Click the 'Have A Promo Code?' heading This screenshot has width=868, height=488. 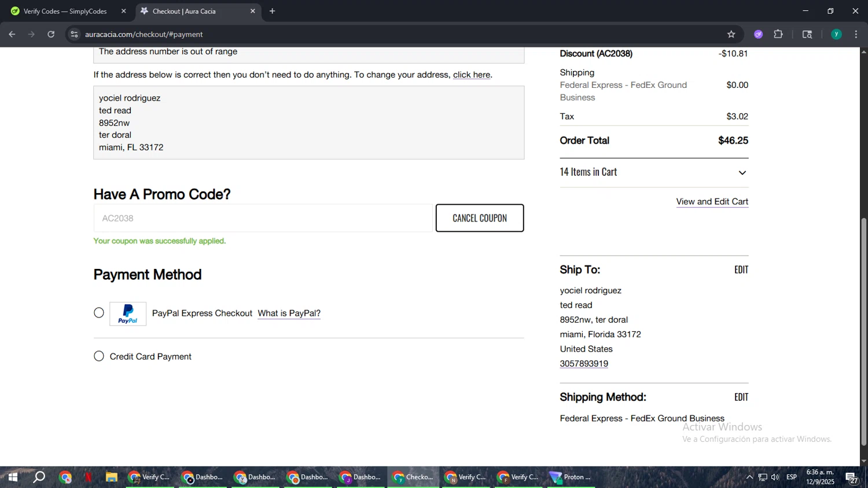click(x=162, y=194)
